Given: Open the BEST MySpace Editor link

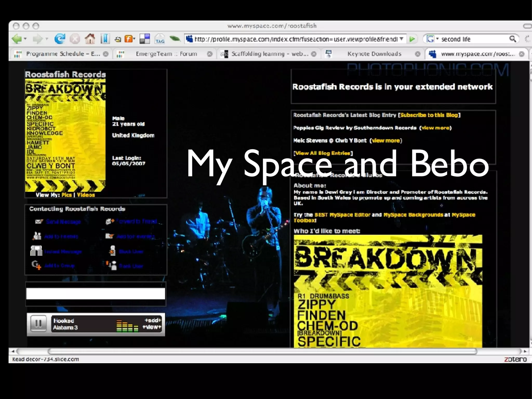Looking at the screenshot, I should click(342, 215).
